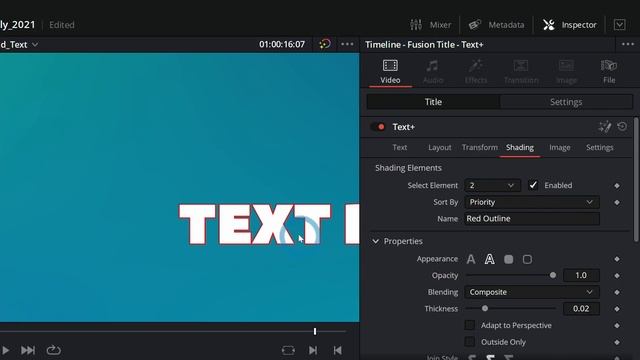Click the Inspector panel scrollbar
This screenshot has width=640, height=360.
point(636,179)
